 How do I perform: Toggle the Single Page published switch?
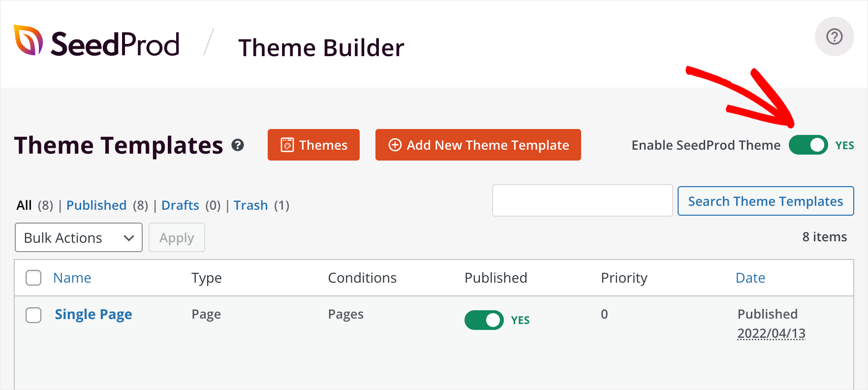484,320
